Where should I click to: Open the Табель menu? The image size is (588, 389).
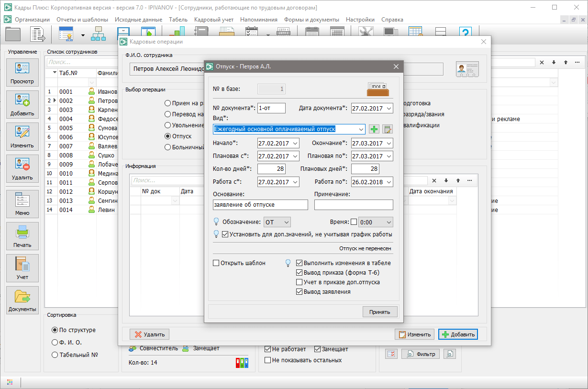point(178,20)
